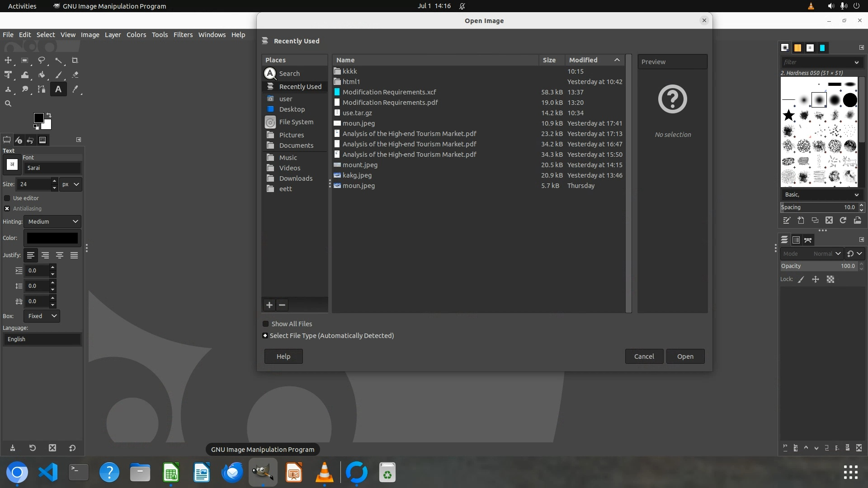Open the Colors menu

136,35
